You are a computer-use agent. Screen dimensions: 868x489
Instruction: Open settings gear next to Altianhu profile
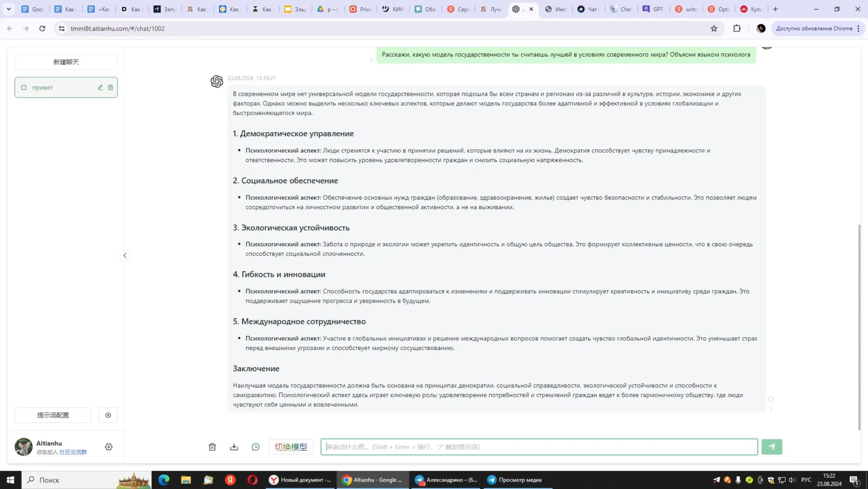tap(108, 447)
